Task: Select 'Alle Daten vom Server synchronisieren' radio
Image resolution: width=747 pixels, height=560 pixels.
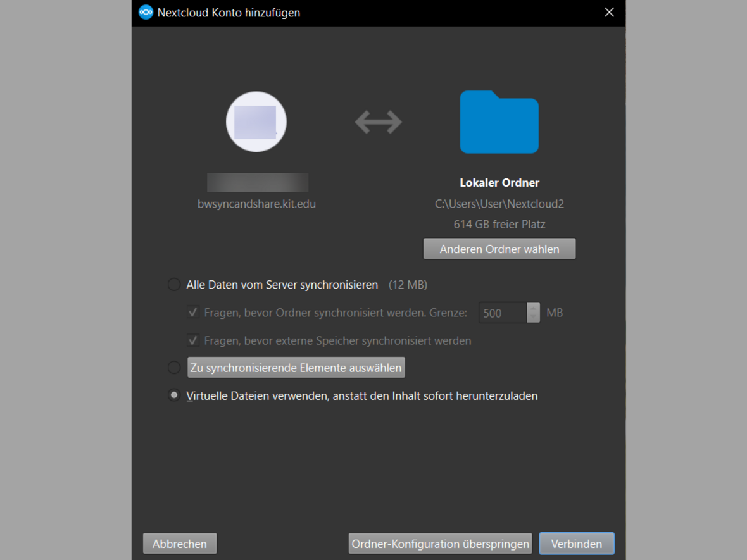Action: pos(174,285)
